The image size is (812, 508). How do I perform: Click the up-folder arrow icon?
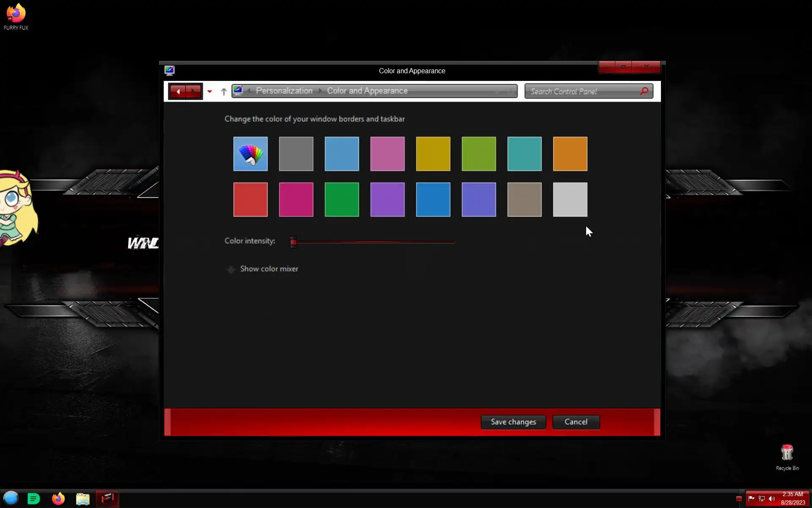pyautogui.click(x=224, y=91)
